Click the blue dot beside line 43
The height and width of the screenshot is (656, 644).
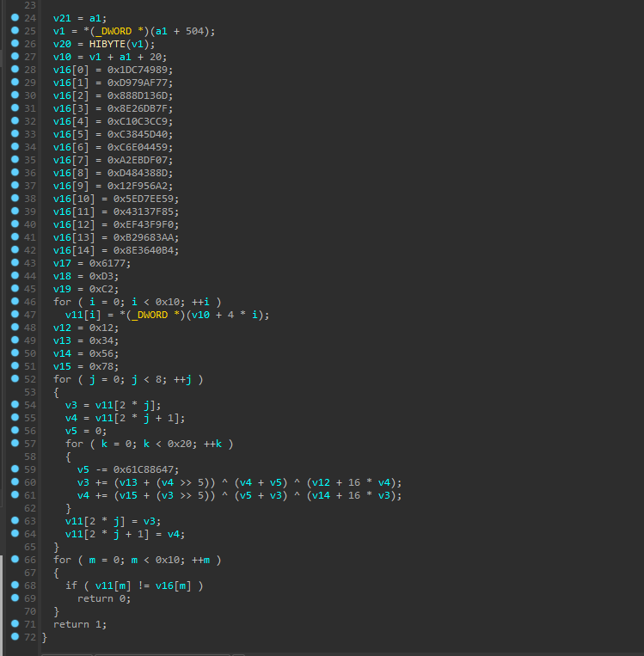coord(15,263)
